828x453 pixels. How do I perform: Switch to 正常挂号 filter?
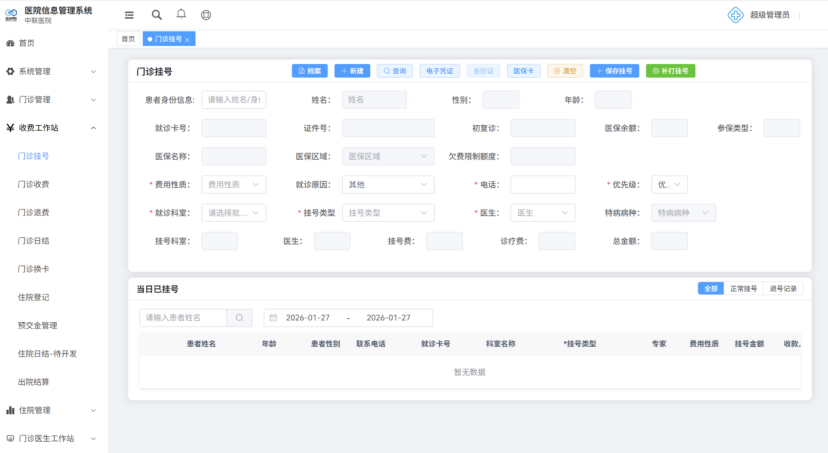pos(742,288)
